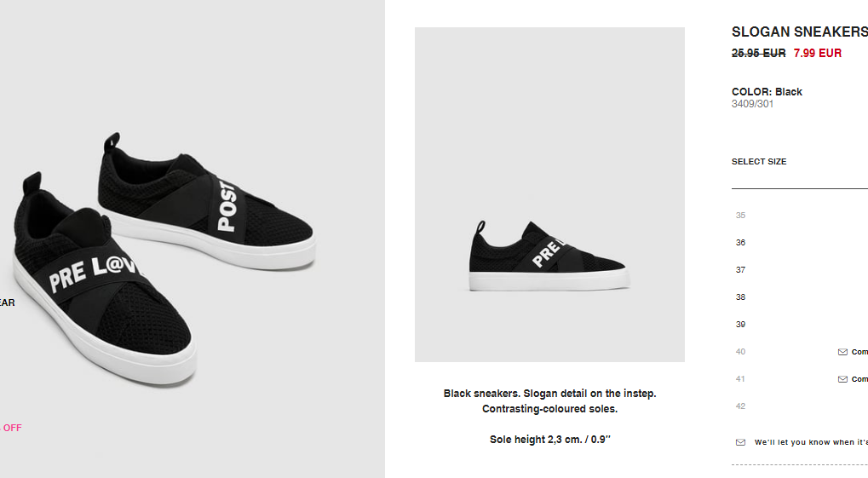Select shoe size 36
Image resolution: width=868 pixels, height=478 pixels.
pyautogui.click(x=741, y=243)
